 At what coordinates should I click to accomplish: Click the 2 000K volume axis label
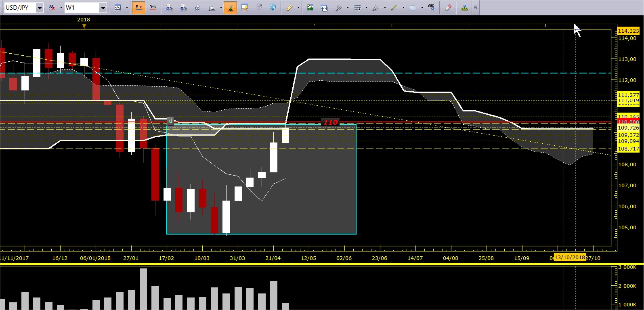click(627, 286)
